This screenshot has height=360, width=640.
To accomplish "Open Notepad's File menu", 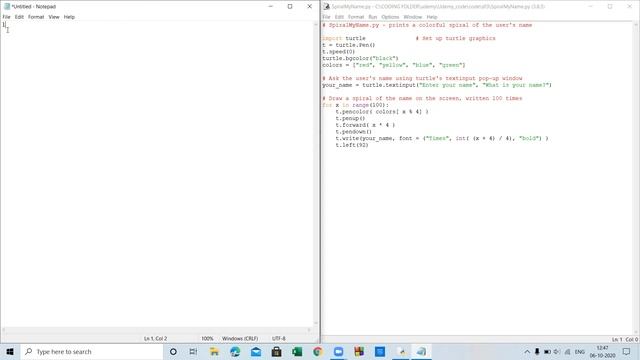I will coord(7,17).
